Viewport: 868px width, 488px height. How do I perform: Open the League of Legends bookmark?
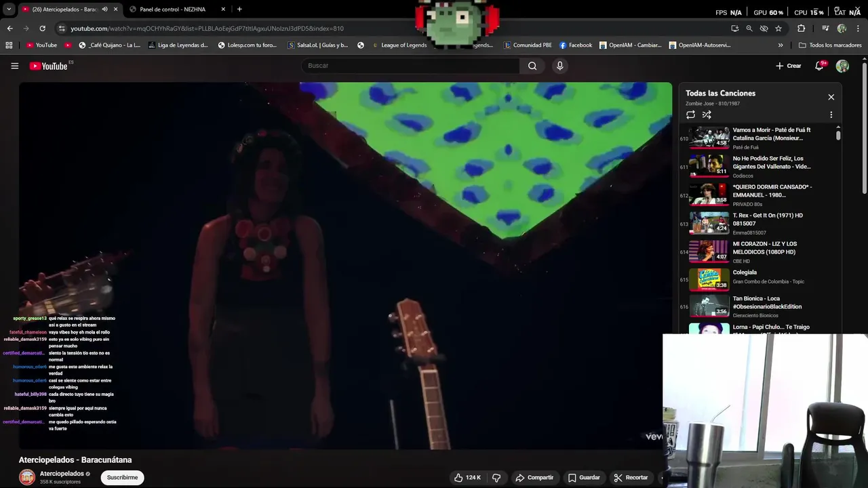click(x=399, y=45)
